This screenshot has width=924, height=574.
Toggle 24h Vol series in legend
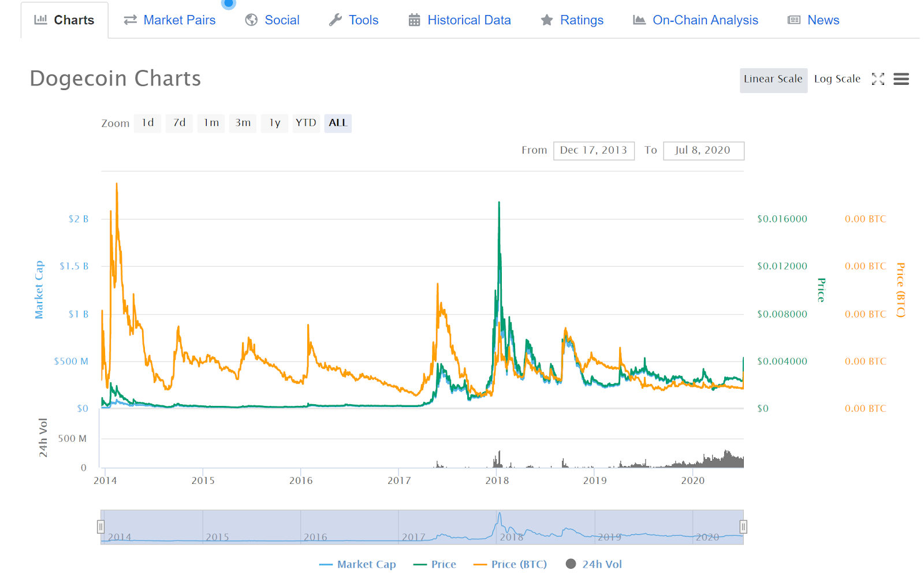click(594, 564)
